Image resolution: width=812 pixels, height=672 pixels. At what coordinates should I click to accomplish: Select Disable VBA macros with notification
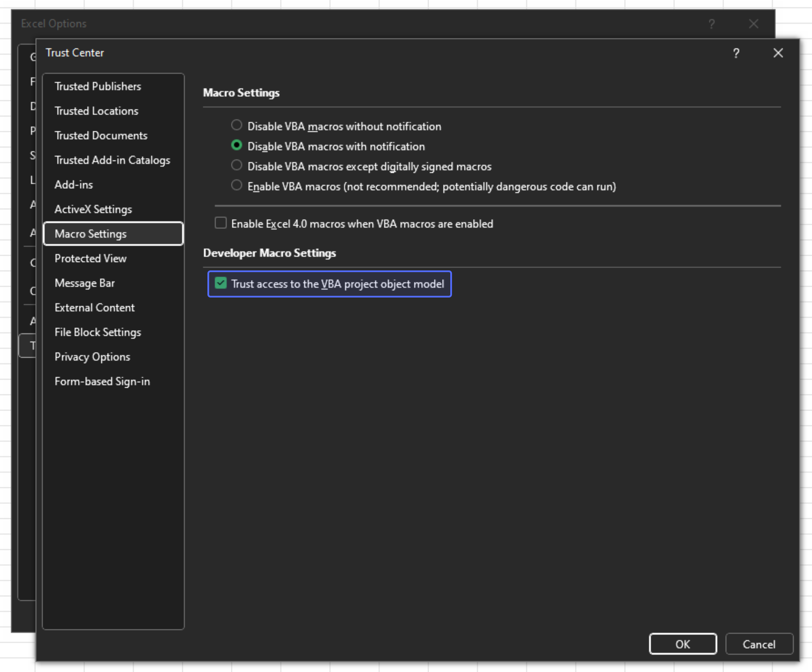237,145
